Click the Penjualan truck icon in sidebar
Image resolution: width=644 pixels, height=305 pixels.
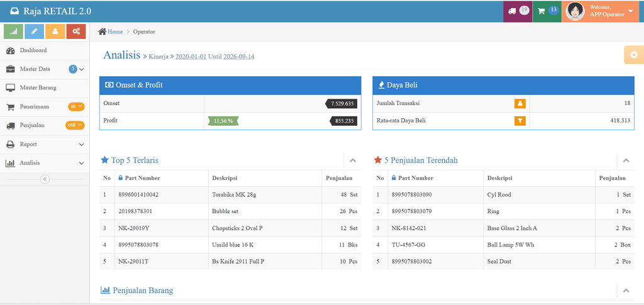(x=11, y=126)
